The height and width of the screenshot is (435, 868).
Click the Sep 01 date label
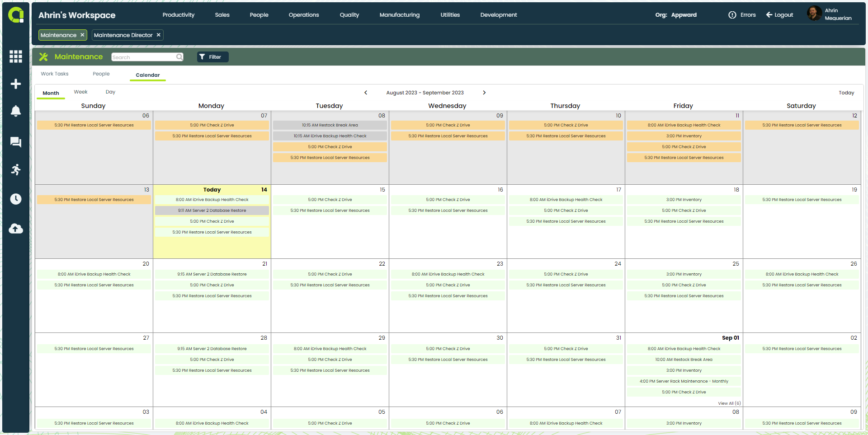(731, 338)
